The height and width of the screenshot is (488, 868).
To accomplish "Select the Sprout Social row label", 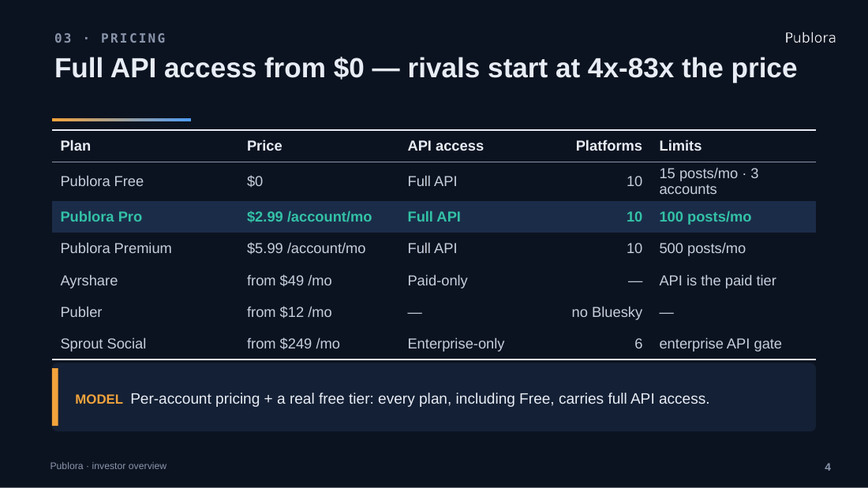I will (103, 344).
